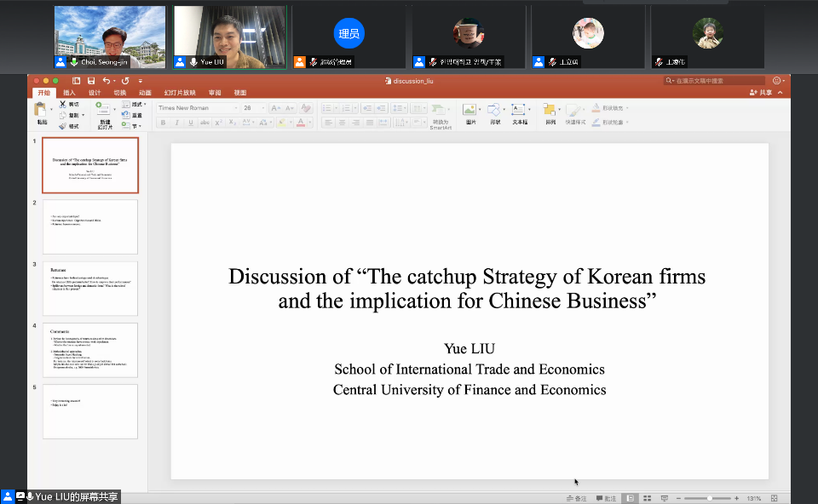
Task: Click the Shapes (形状) icon
Action: pyautogui.click(x=494, y=110)
